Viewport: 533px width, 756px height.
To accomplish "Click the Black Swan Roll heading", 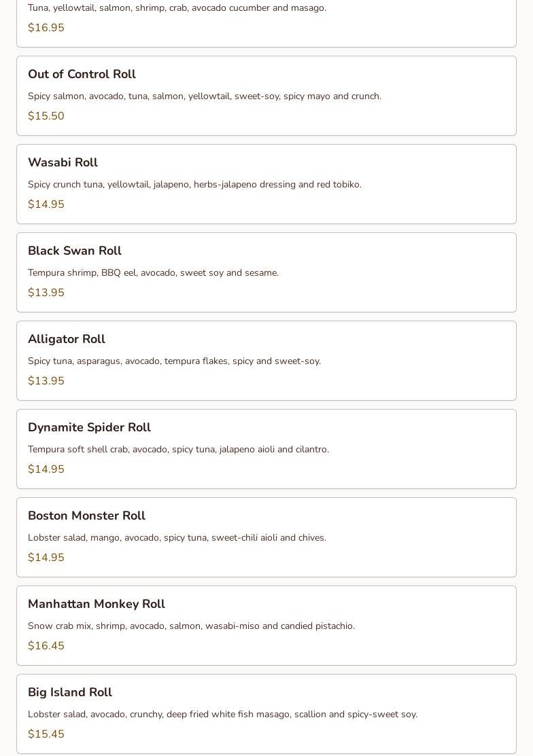I will tap(75, 251).
